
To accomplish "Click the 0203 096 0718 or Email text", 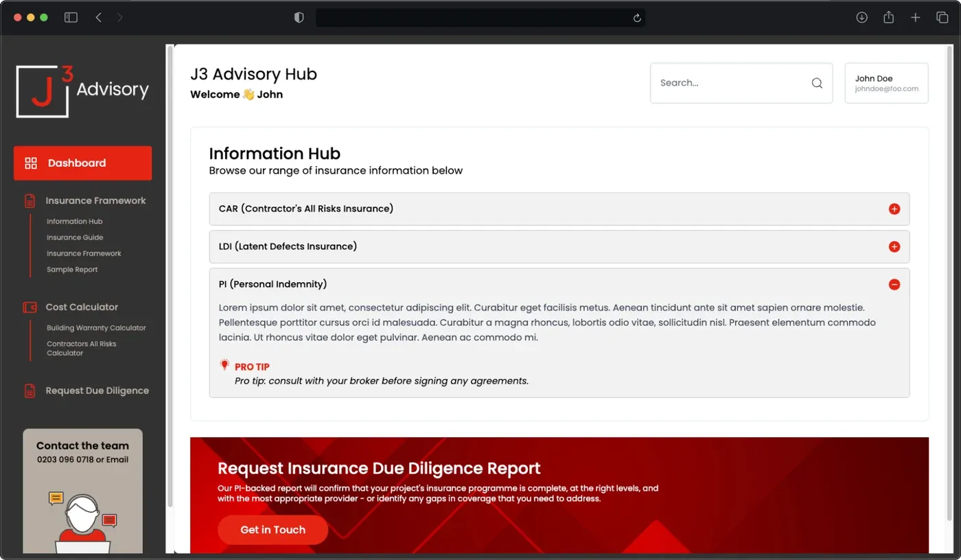I will (82, 460).
